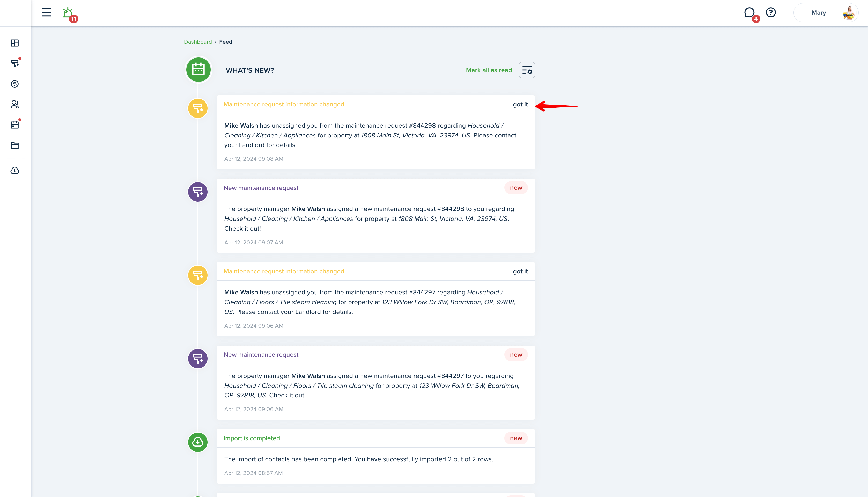Click the green calendar What's New icon
Image resolution: width=868 pixels, height=497 pixels.
pyautogui.click(x=198, y=70)
